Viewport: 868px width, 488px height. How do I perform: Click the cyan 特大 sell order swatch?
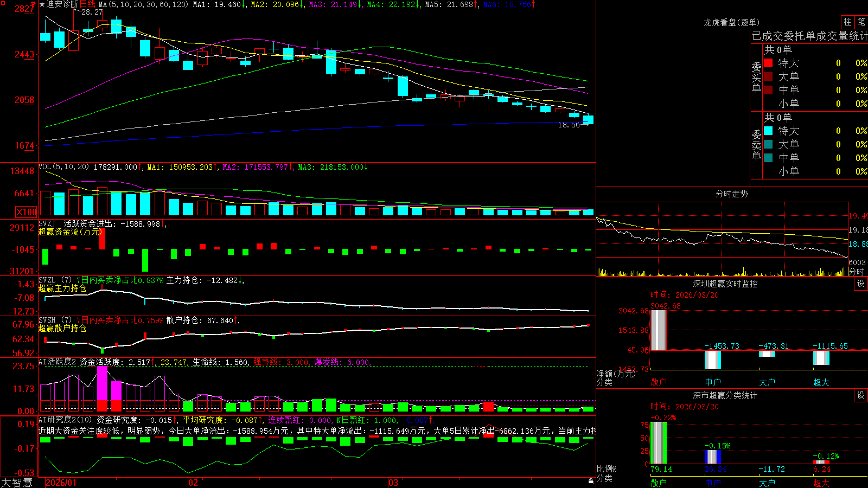(x=768, y=131)
